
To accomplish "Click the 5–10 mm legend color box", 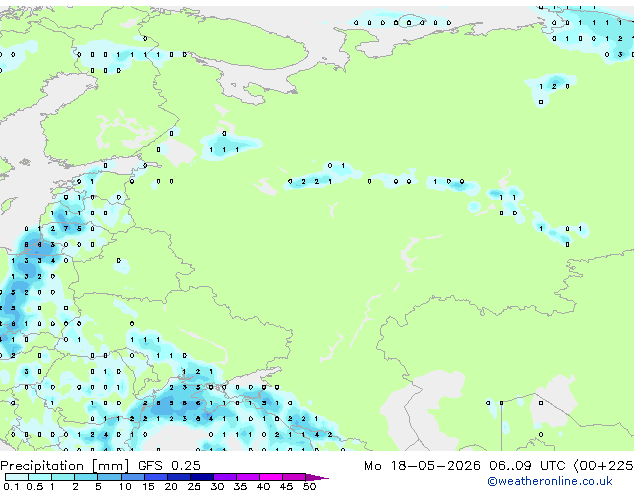I will pyautogui.click(x=110, y=477).
